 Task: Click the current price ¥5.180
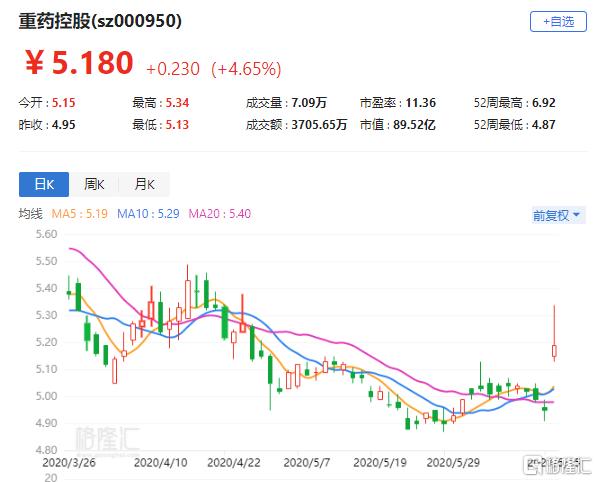click(x=79, y=63)
